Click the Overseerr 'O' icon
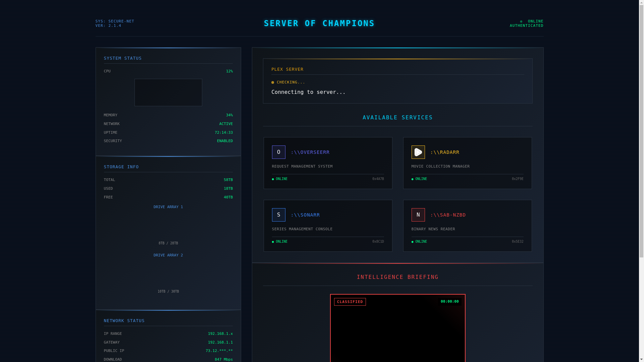 pyautogui.click(x=278, y=152)
